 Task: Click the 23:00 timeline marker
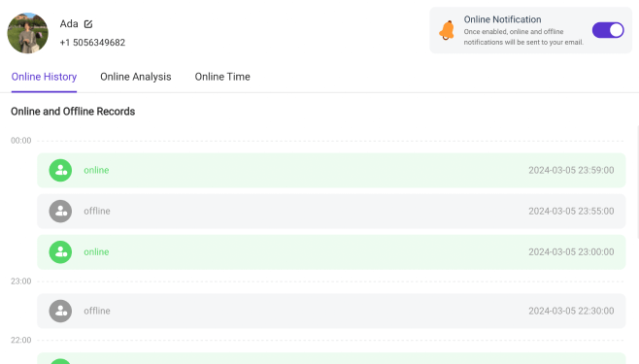20,281
